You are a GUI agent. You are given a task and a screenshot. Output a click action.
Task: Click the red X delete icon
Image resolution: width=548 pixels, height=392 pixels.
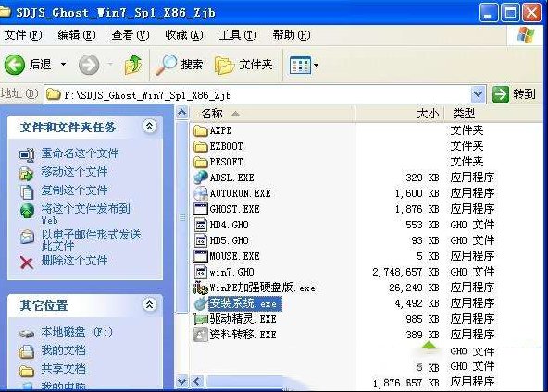27,263
